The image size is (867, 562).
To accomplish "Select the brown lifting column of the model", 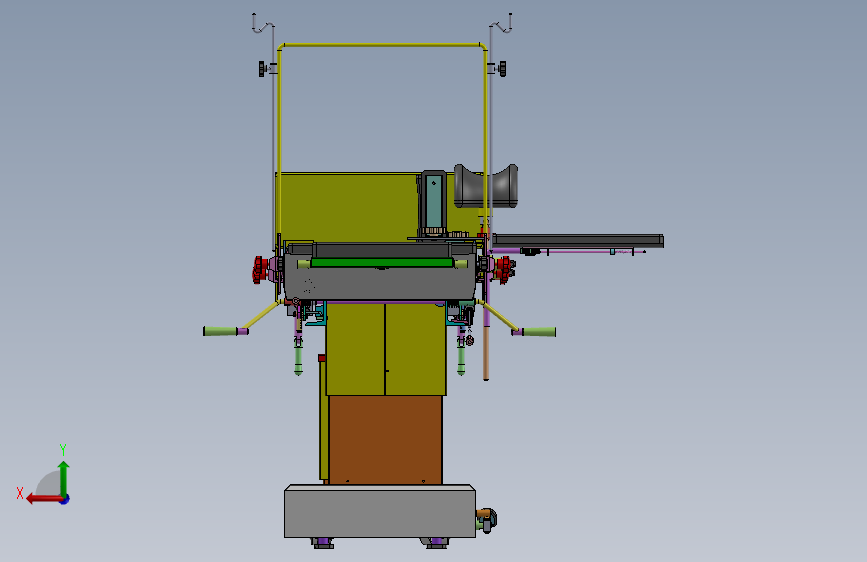I will (385, 440).
